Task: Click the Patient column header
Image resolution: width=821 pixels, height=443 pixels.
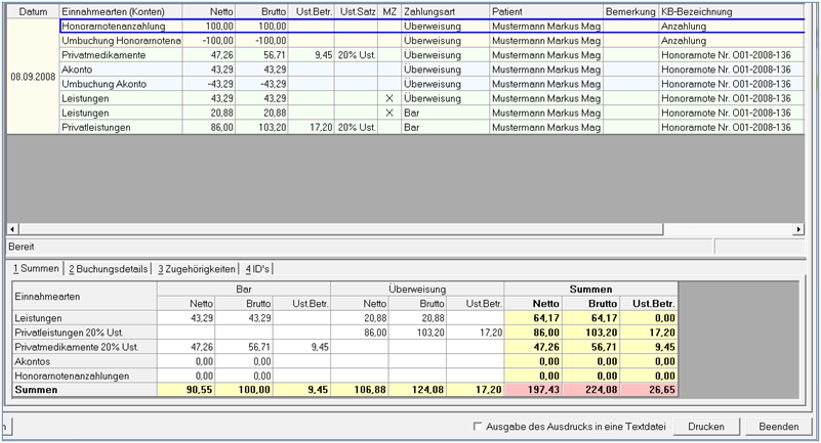Action: 547,12
